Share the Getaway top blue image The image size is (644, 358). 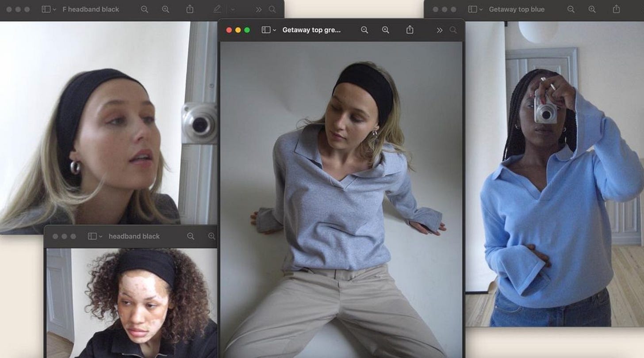pyautogui.click(x=617, y=9)
